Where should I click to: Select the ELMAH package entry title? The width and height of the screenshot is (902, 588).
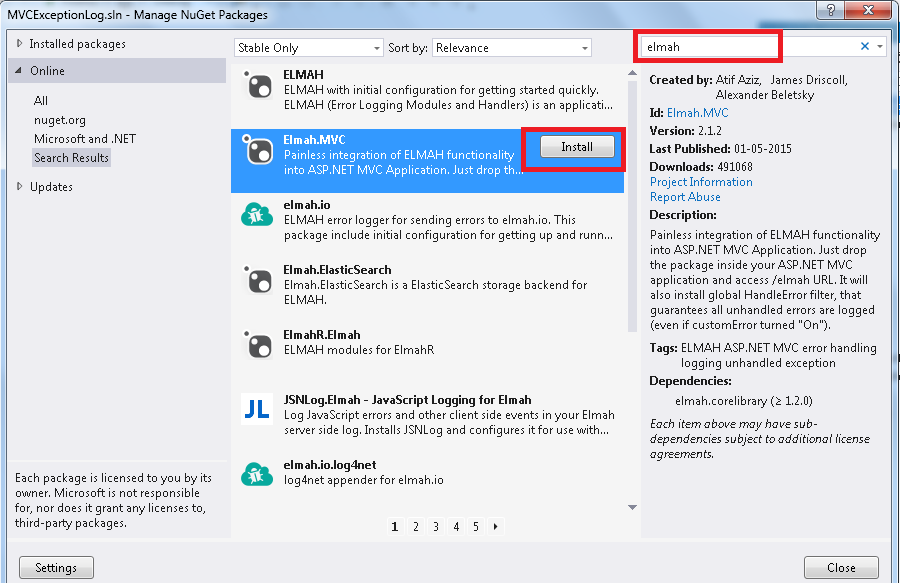(303, 75)
